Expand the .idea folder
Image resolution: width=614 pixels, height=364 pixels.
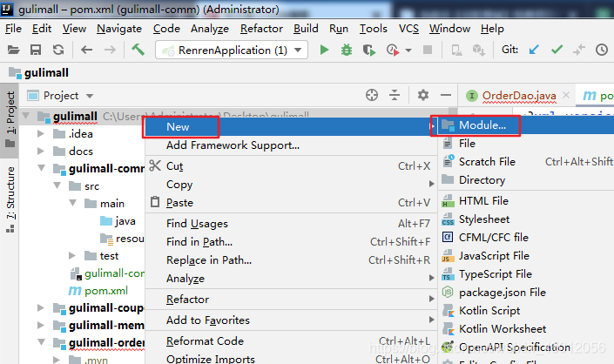pyautogui.click(x=40, y=134)
